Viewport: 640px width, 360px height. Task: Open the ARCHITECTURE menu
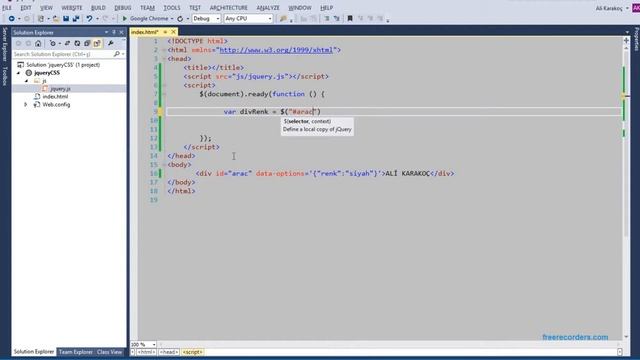tap(229, 8)
